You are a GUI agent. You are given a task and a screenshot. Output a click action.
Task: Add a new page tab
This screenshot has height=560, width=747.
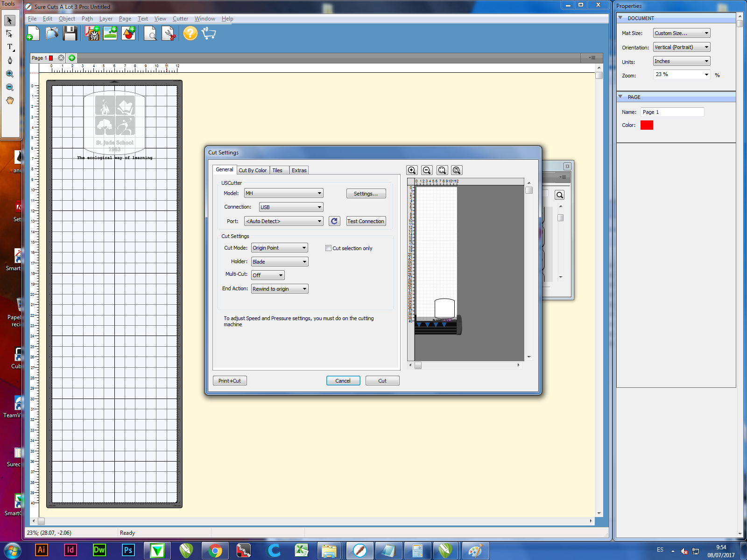(x=72, y=58)
